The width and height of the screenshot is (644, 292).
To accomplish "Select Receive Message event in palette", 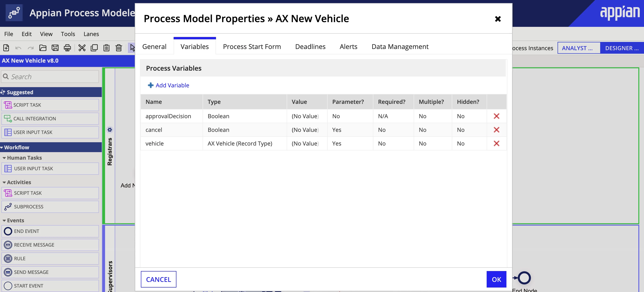I will (50, 245).
